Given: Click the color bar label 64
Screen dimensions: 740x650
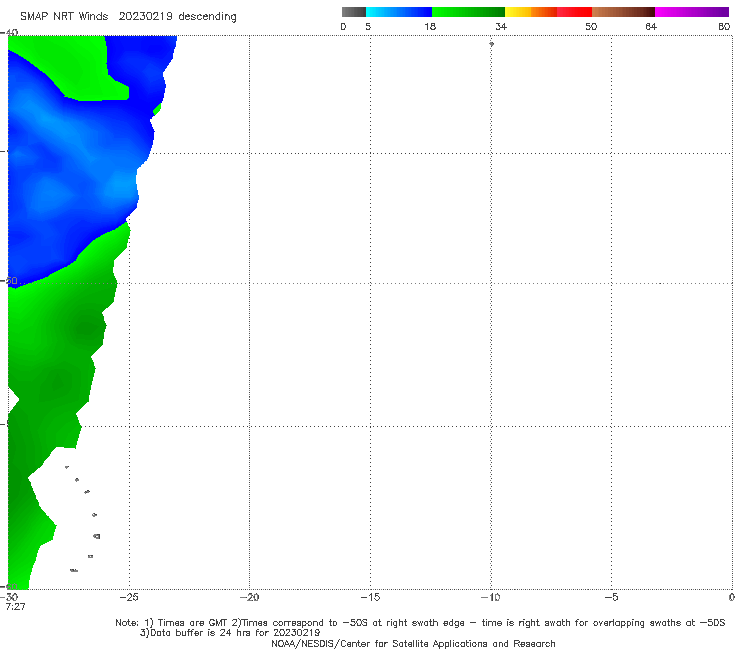Looking at the screenshot, I should (x=651, y=26).
